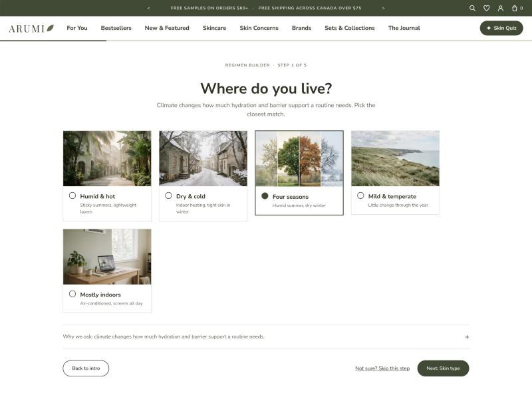Go to homepage via ARUMI logo
Image resolution: width=532 pixels, height=399 pixels.
(x=31, y=29)
